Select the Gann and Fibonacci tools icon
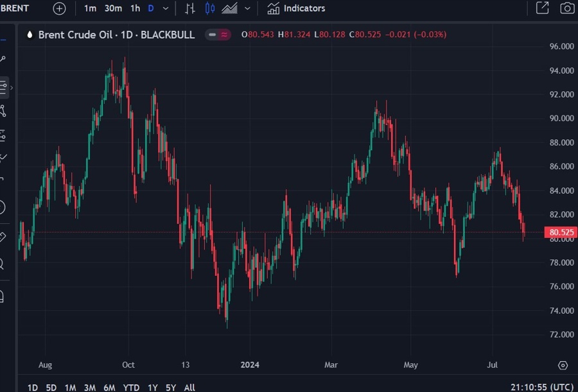 coord(3,87)
